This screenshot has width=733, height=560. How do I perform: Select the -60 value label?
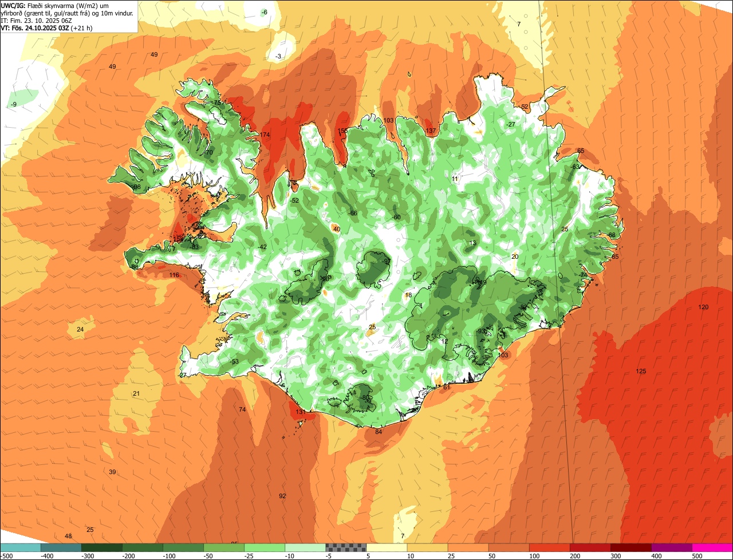[396, 217]
